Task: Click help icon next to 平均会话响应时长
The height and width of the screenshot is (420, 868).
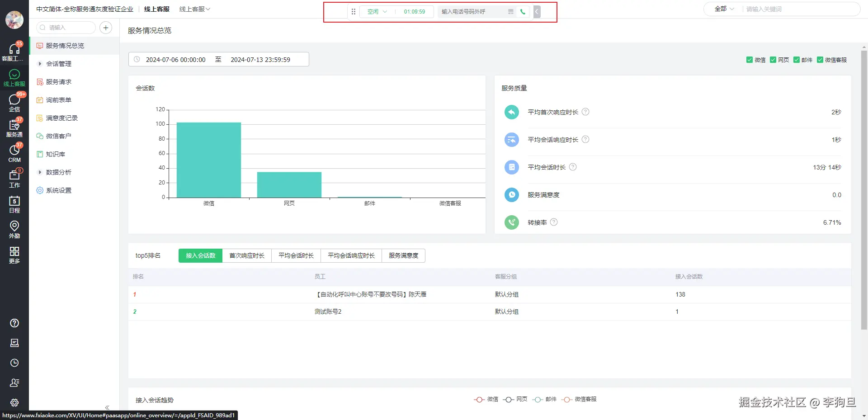Action: pos(585,139)
